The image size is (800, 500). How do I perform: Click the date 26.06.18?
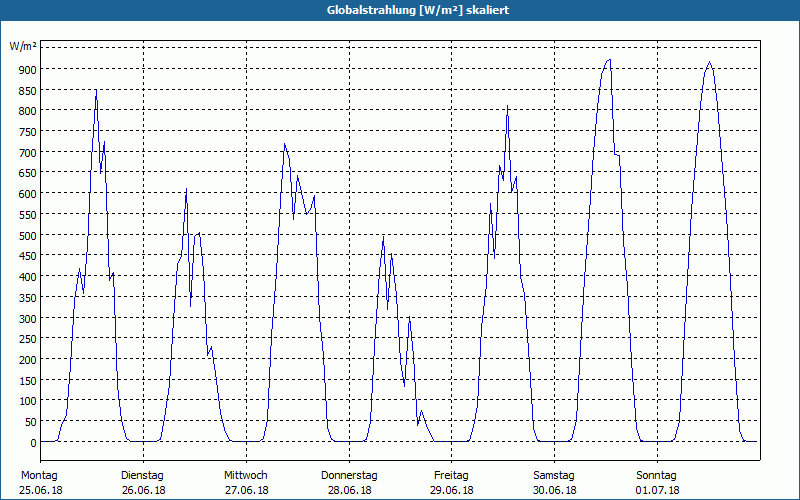click(x=144, y=490)
